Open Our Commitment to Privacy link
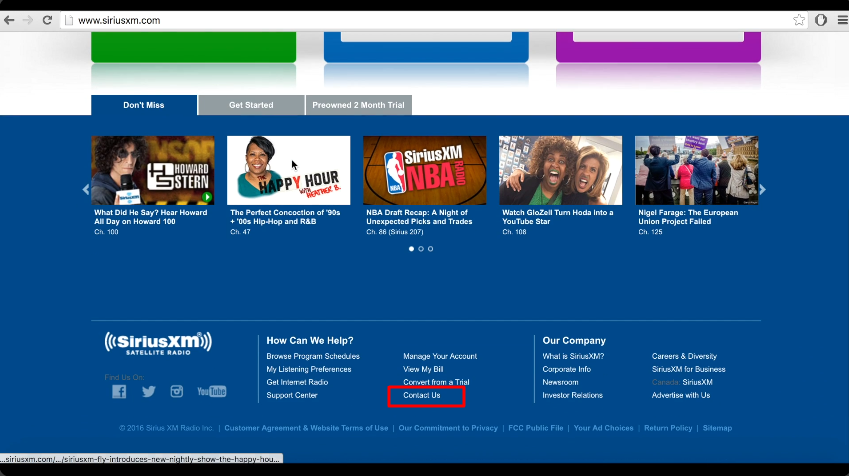Screen dimensions: 849x476 click(x=448, y=428)
